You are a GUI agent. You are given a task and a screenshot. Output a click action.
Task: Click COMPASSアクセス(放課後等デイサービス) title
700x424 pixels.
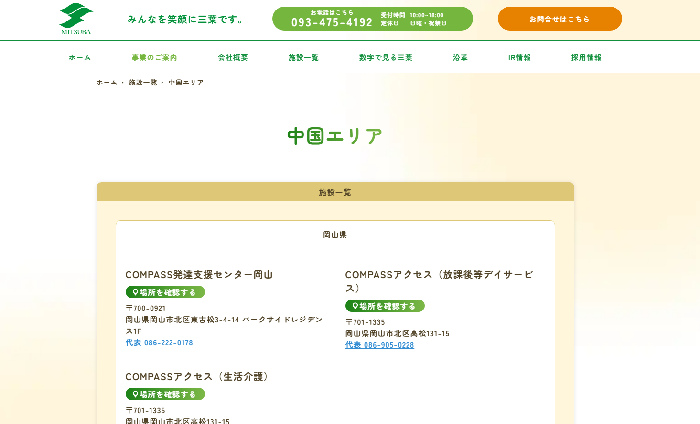439,281
